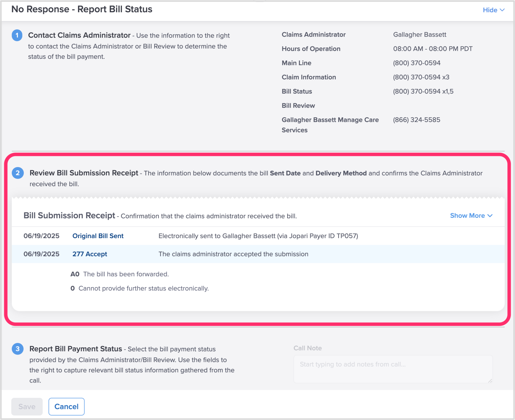This screenshot has width=515, height=420.
Task: Focus the Call Note text area
Action: pos(393,369)
